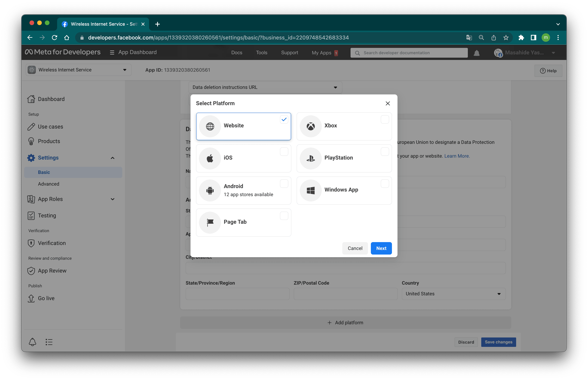
Task: Collapse the Settings section in sidebar
Action: 112,158
